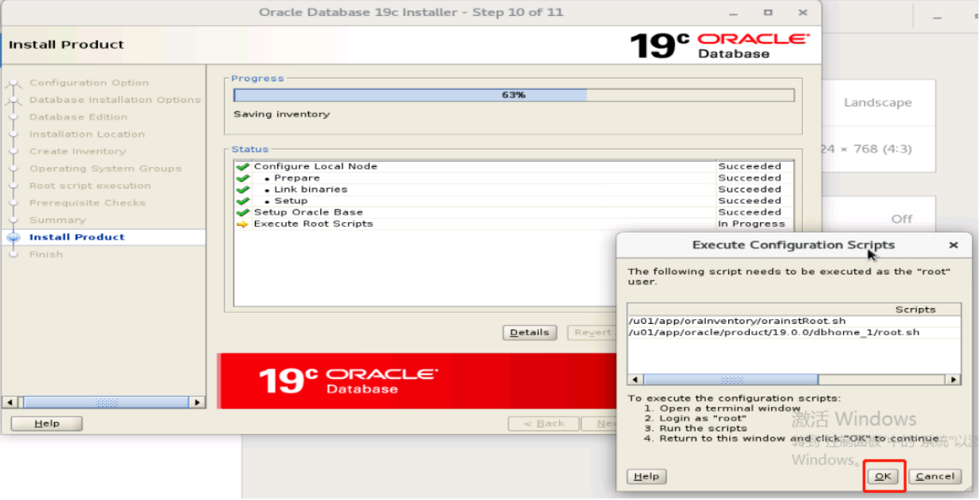Select Root script execution step
This screenshot has width=980, height=500.
click(90, 186)
